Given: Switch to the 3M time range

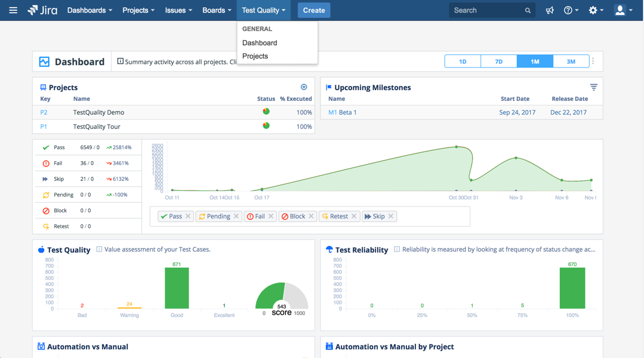Looking at the screenshot, I should [571, 61].
